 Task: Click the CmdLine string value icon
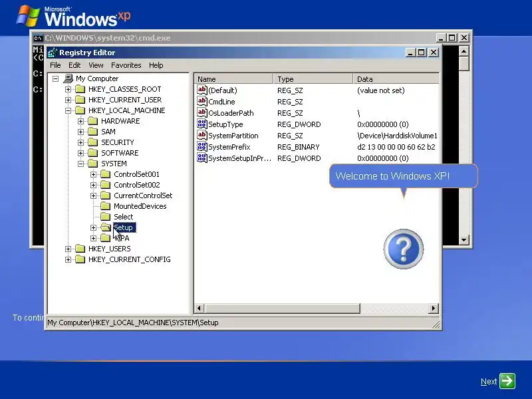point(202,101)
